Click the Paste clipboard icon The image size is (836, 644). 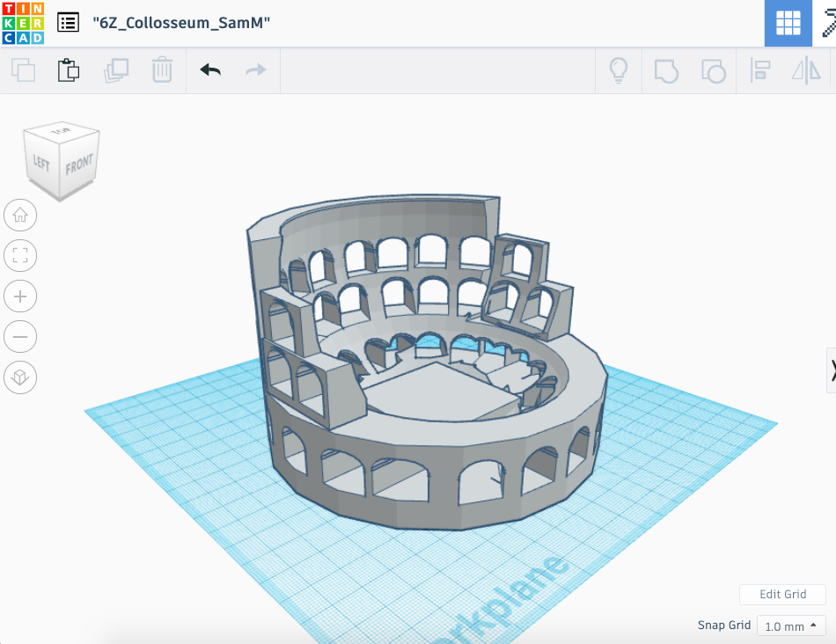click(x=69, y=70)
